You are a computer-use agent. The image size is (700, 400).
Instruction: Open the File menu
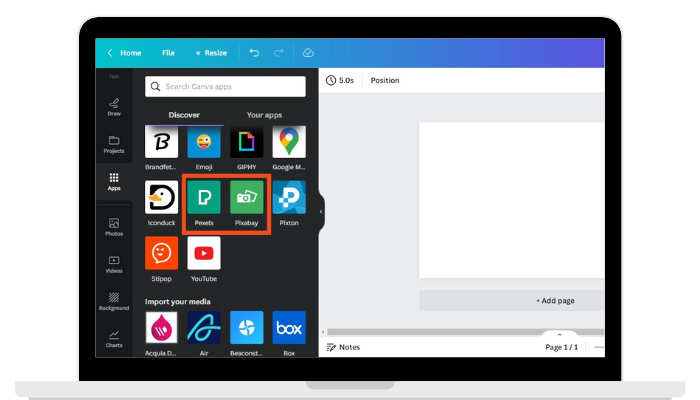click(x=168, y=53)
